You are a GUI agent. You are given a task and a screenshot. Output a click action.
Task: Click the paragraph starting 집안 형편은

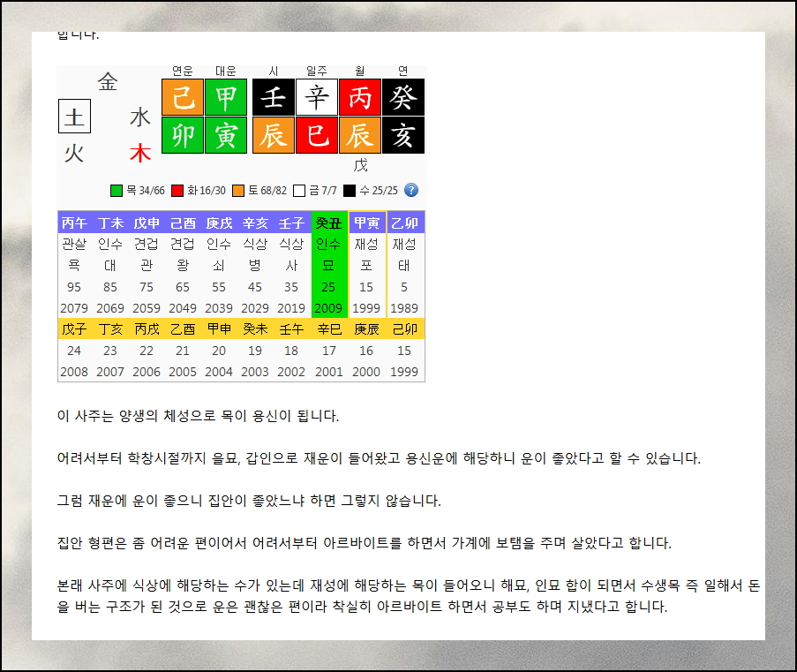click(x=364, y=543)
